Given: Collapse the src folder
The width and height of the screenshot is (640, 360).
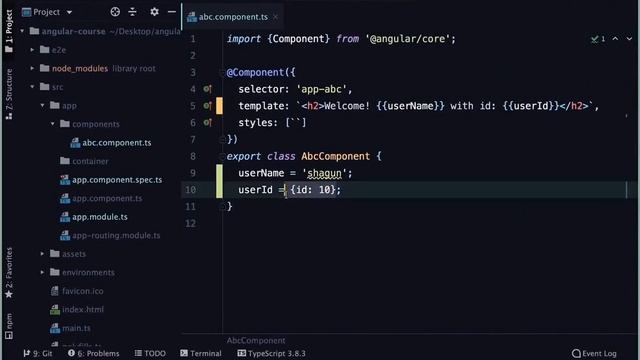Looking at the screenshot, I should click(32, 87).
